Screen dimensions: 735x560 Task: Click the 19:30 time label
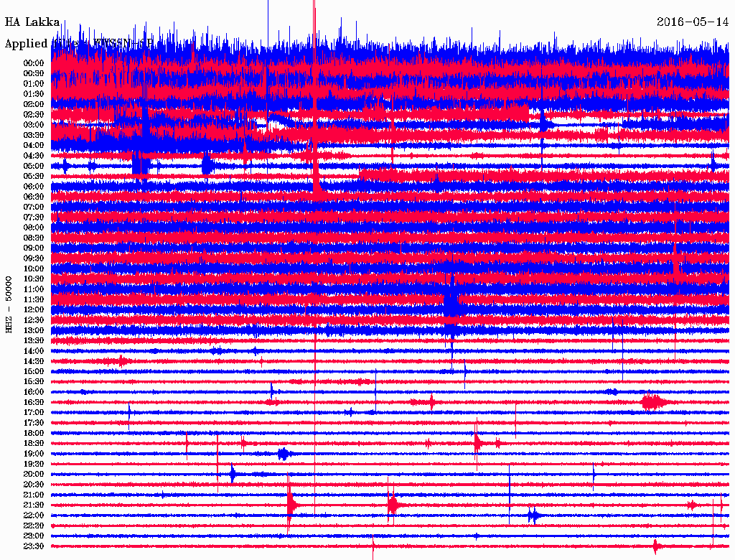34,465
